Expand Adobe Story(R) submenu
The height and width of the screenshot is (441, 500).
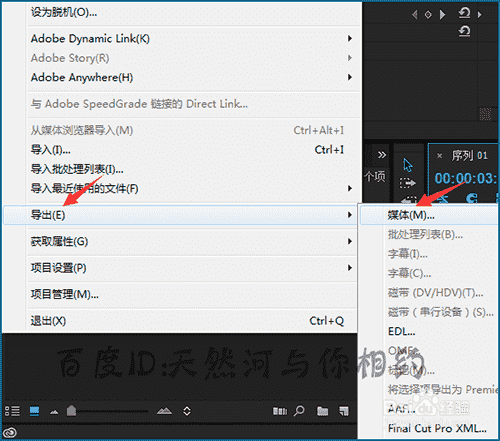tap(195, 58)
